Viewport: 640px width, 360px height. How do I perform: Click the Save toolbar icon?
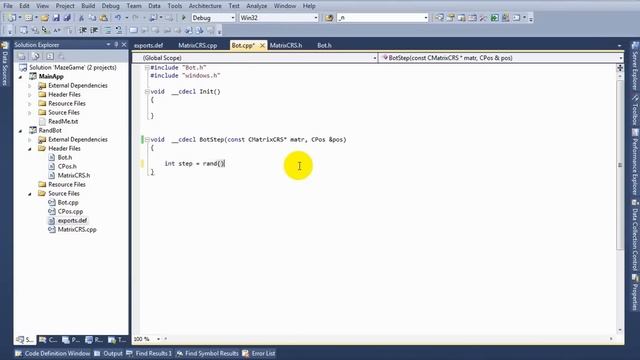tap(56, 18)
